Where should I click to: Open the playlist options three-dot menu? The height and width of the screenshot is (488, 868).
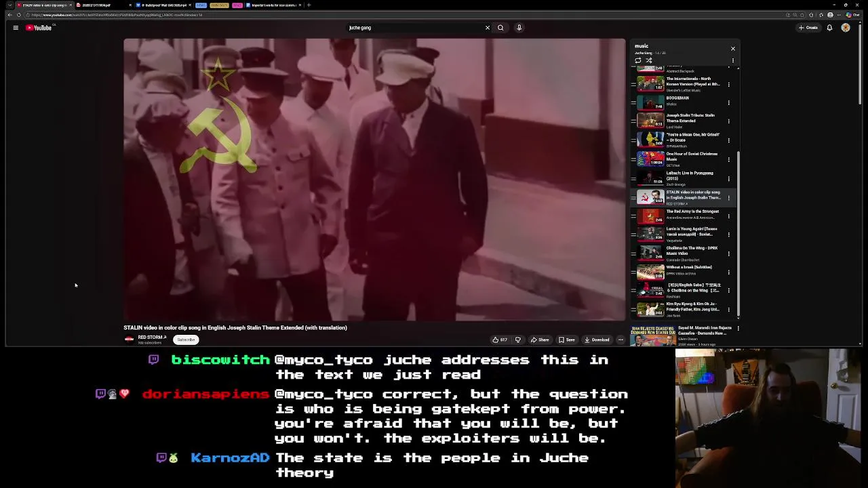(732, 60)
